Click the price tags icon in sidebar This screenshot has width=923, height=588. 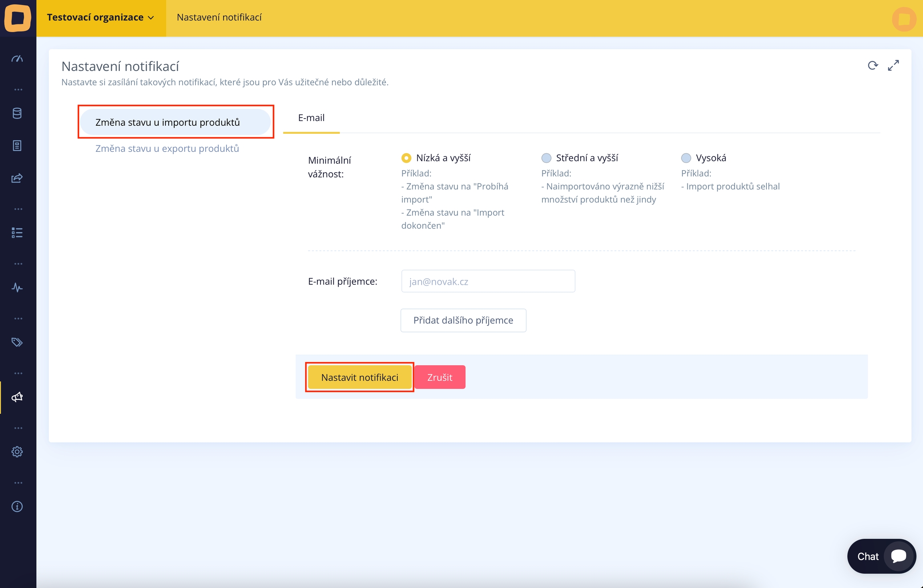click(17, 342)
